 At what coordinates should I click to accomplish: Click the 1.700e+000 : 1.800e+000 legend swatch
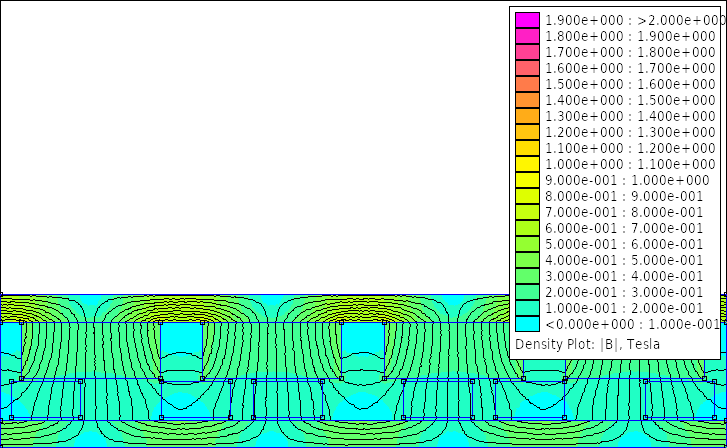(527, 52)
